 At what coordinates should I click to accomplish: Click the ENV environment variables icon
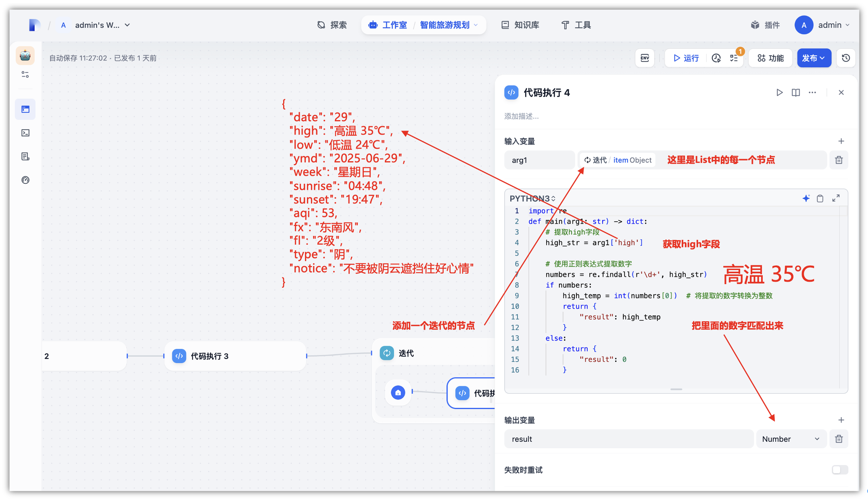click(x=645, y=58)
